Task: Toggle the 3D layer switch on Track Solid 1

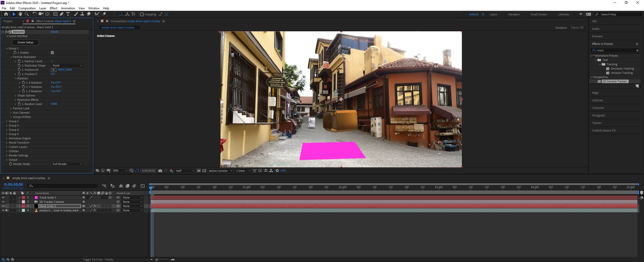Action: (110, 198)
